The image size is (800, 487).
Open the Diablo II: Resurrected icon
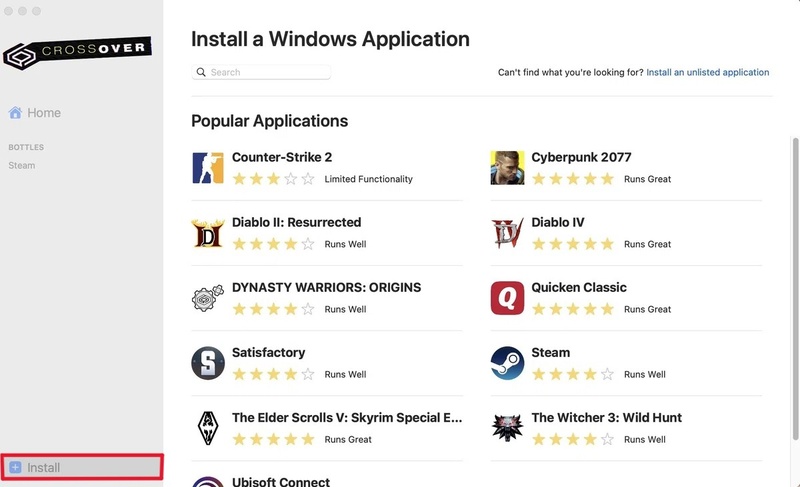coord(207,232)
